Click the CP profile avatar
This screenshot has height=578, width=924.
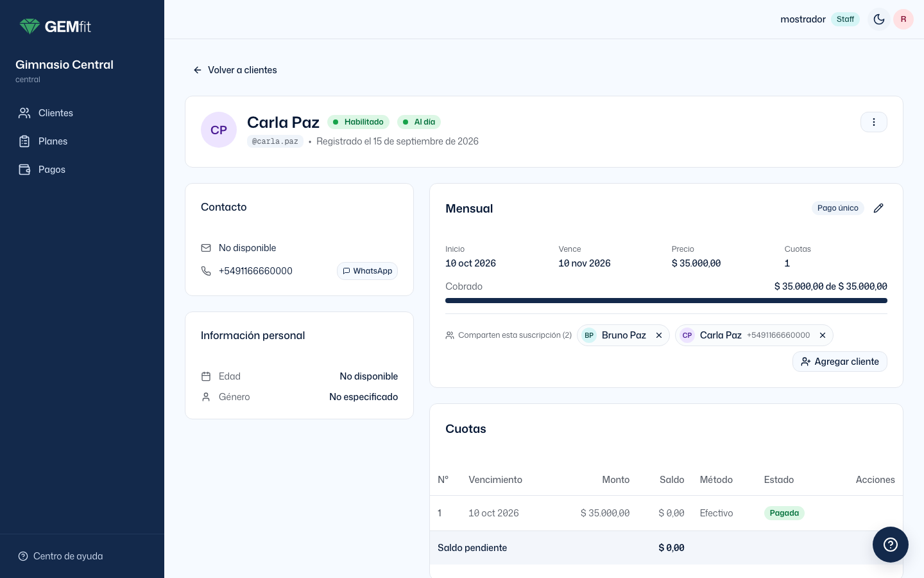[x=219, y=130]
